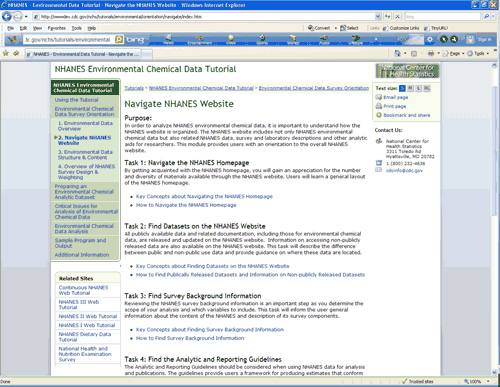
Task: Click the scrollbar up arrow
Action: tap(494, 66)
